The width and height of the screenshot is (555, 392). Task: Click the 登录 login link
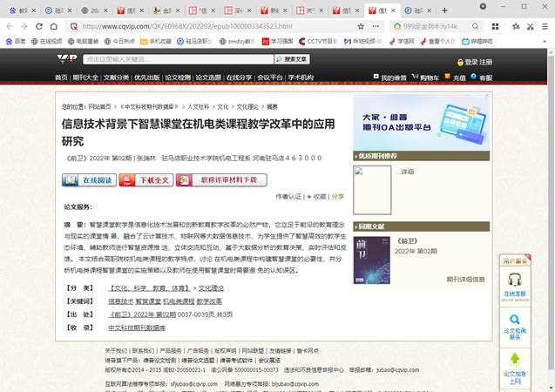point(471,62)
